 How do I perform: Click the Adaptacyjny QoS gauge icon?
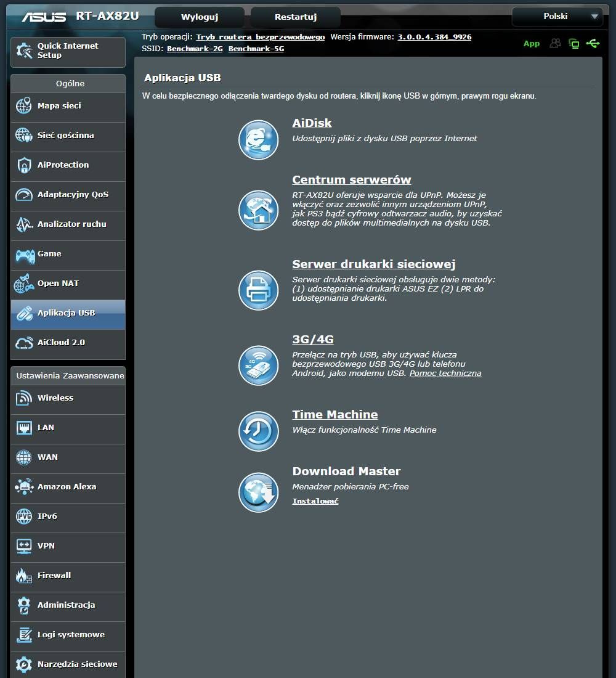24,195
